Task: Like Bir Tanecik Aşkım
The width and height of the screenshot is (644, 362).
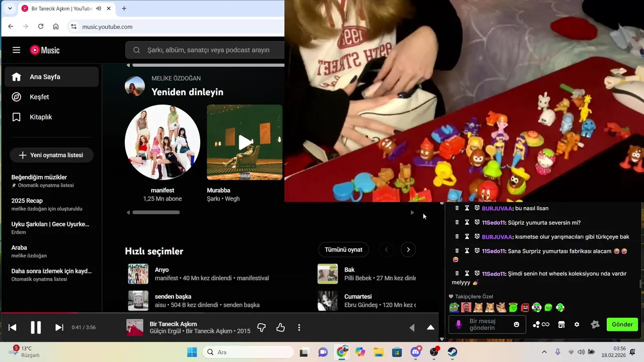Action: click(281, 328)
